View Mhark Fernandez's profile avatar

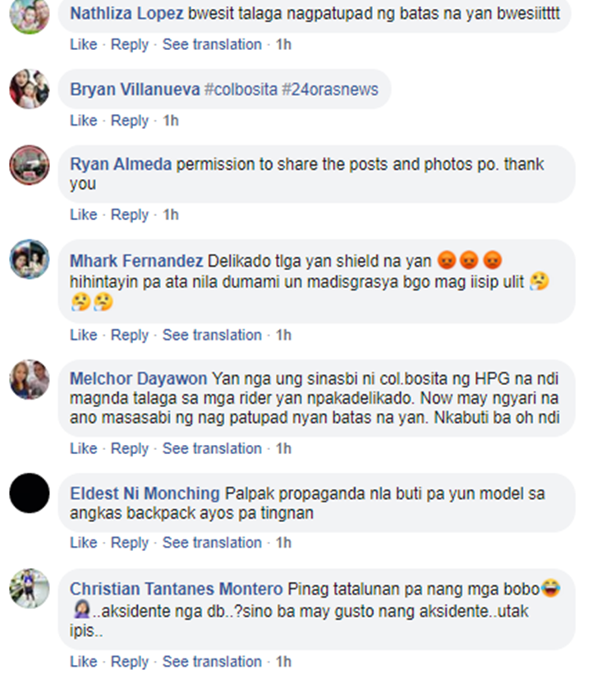30,259
